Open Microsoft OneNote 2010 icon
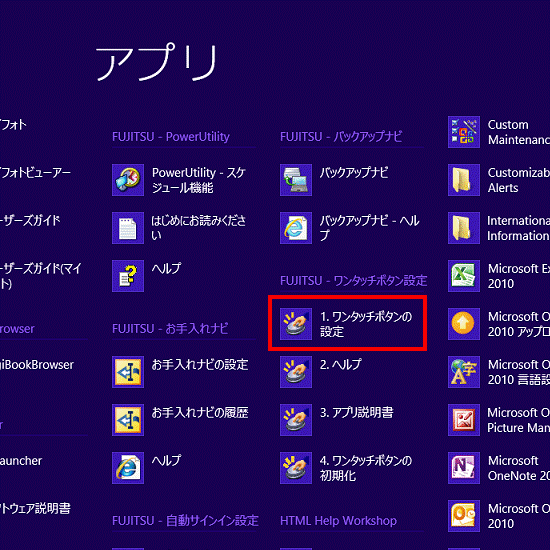The height and width of the screenshot is (550, 550). (x=464, y=468)
